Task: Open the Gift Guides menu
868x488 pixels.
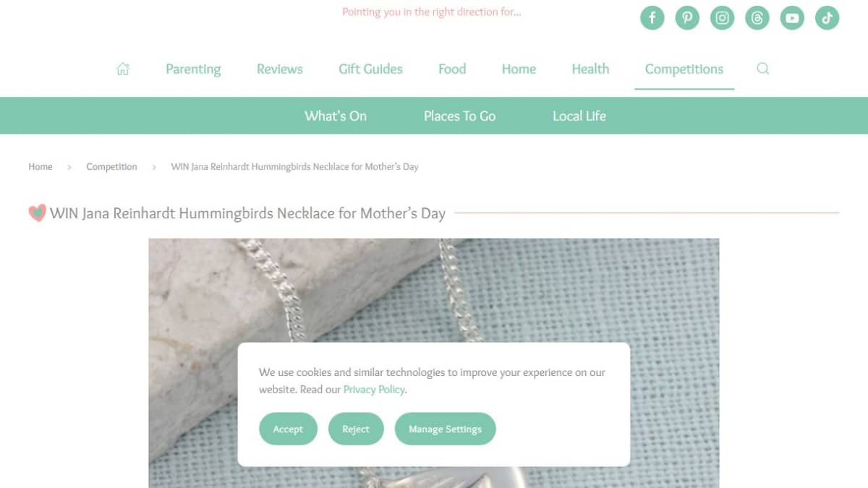Action: (x=370, y=69)
